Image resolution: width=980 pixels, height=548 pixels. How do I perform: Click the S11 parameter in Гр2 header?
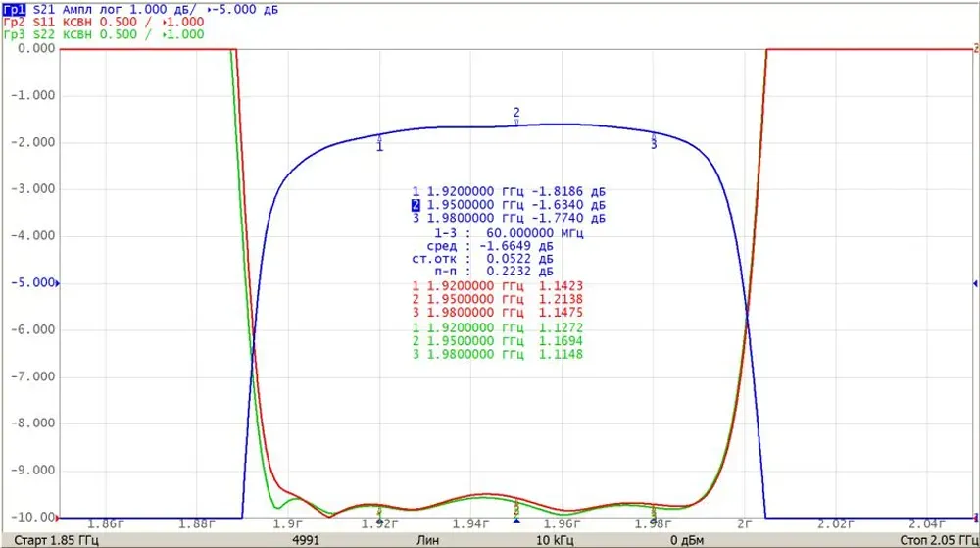coord(44,22)
